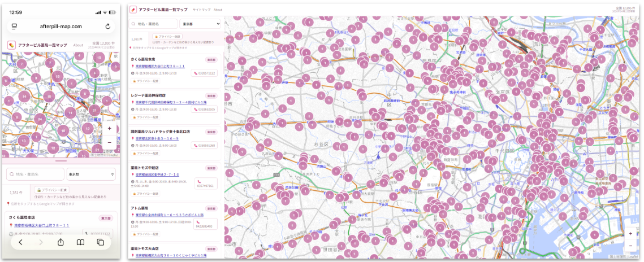This screenshot has height=262, width=644.
Task: Tap the cluster marker labeled 14 on mobile map
Action: click(24, 97)
